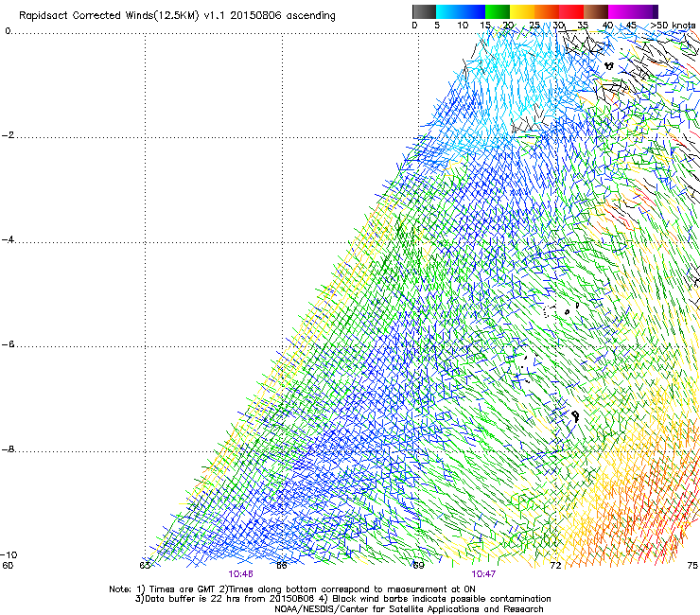Click the 60 longitude axis label
Image resolution: width=700 pixels, height=615 pixels.
pyautogui.click(x=8, y=566)
